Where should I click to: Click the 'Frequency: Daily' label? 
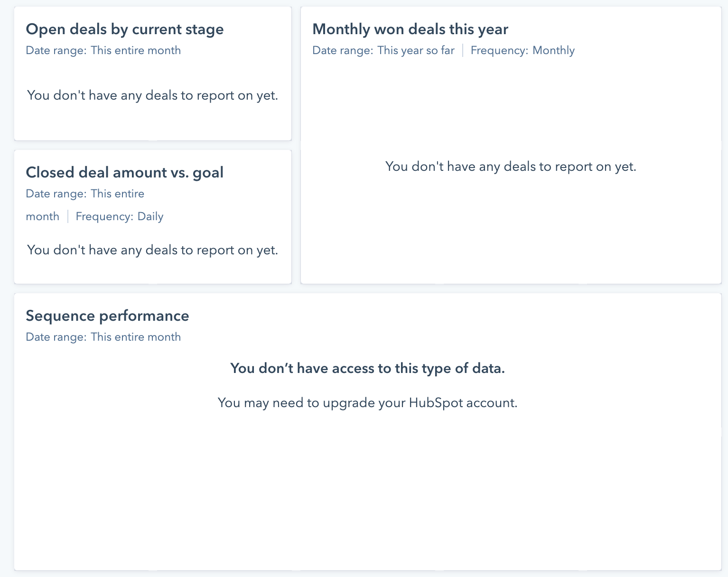coord(120,216)
